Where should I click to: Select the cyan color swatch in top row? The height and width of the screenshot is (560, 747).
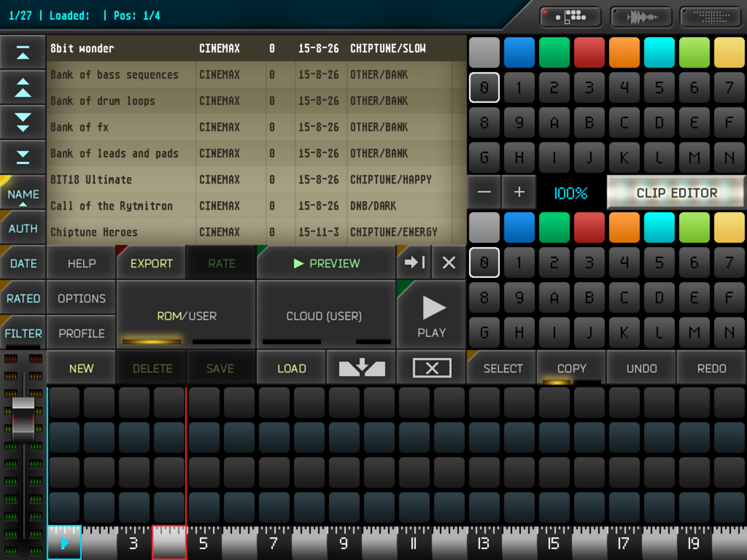pyautogui.click(x=659, y=52)
